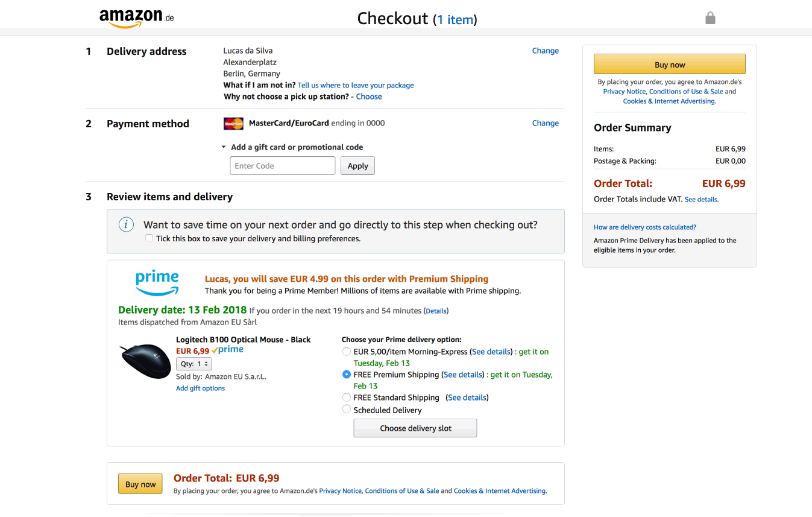Click the Prime checkmark badge next to price

(x=227, y=350)
